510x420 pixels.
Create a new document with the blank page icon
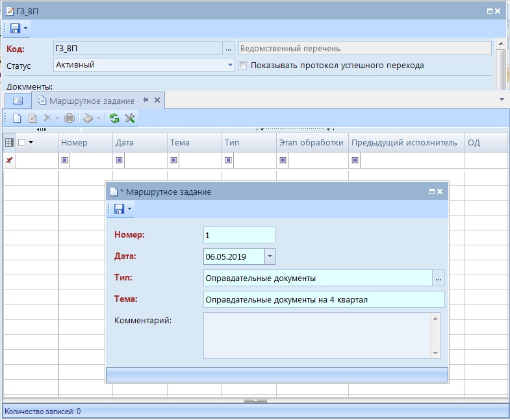(18, 118)
